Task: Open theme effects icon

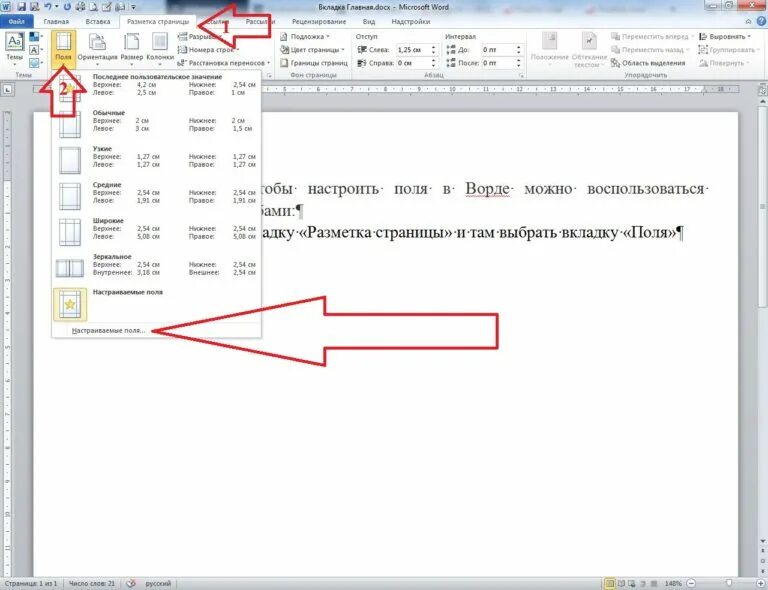Action: (x=35, y=63)
